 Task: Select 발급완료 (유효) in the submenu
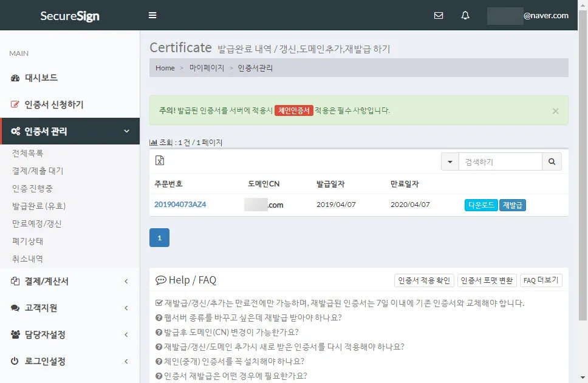39,206
